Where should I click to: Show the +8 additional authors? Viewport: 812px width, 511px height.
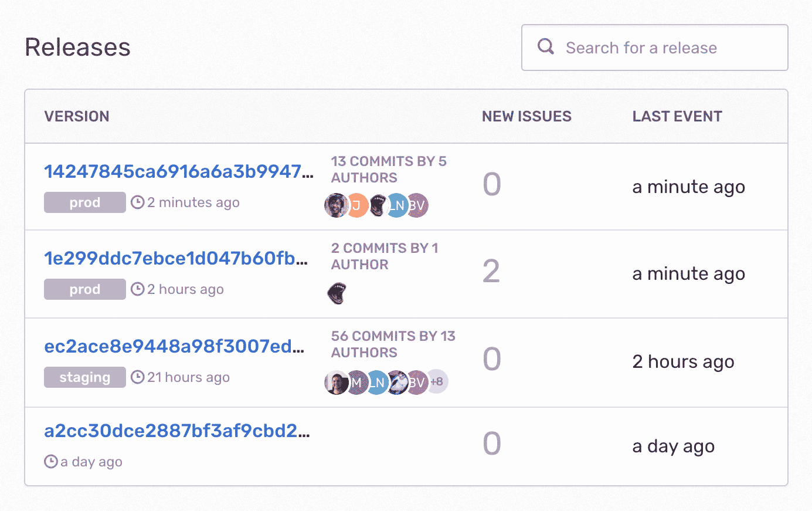click(x=437, y=382)
